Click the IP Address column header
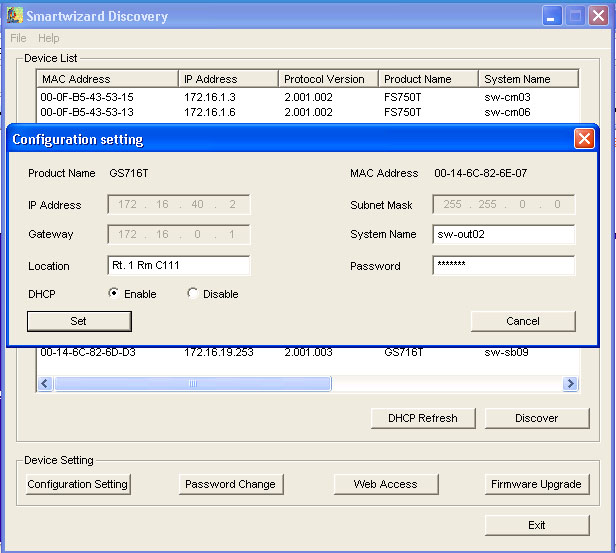The height and width of the screenshot is (553, 616). (x=228, y=79)
